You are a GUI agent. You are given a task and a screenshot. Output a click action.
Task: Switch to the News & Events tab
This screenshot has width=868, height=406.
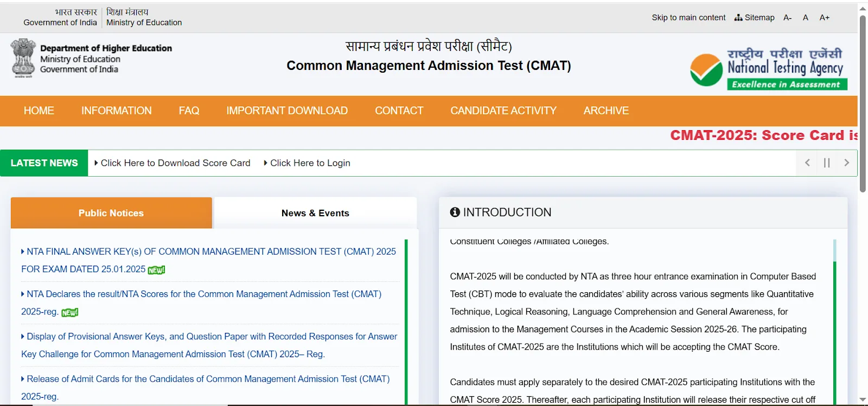point(315,213)
